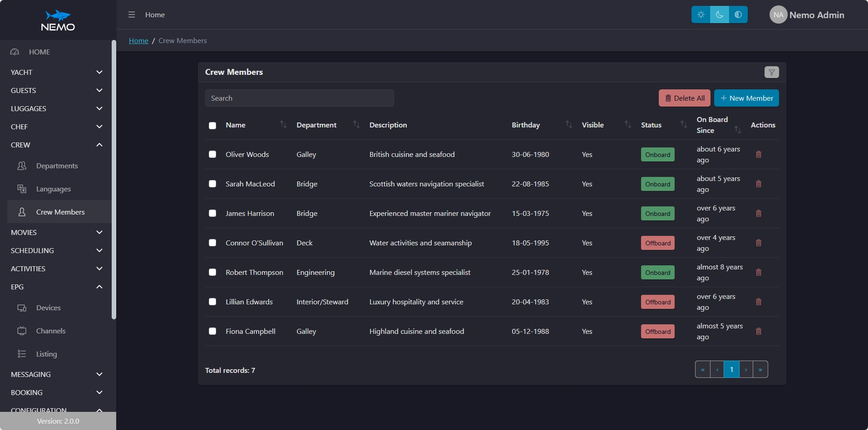Sort by Name column arrows
Image resolution: width=868 pixels, height=430 pixels.
[283, 124]
